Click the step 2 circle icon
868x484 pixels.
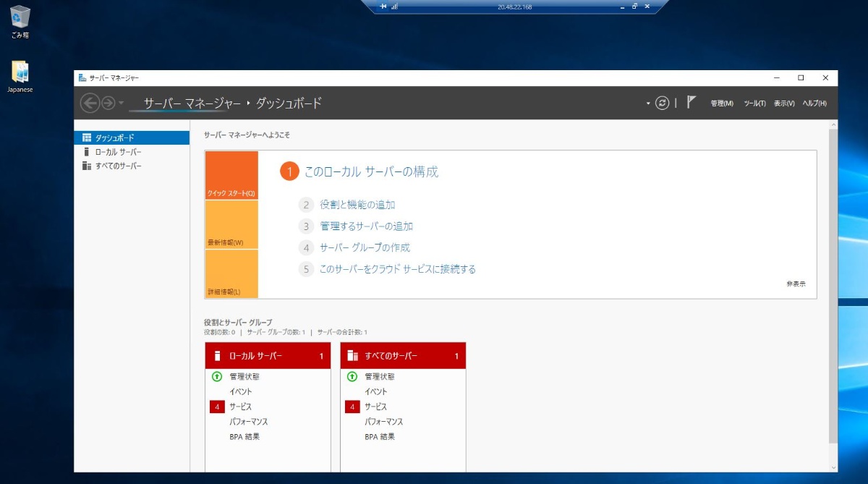point(306,205)
